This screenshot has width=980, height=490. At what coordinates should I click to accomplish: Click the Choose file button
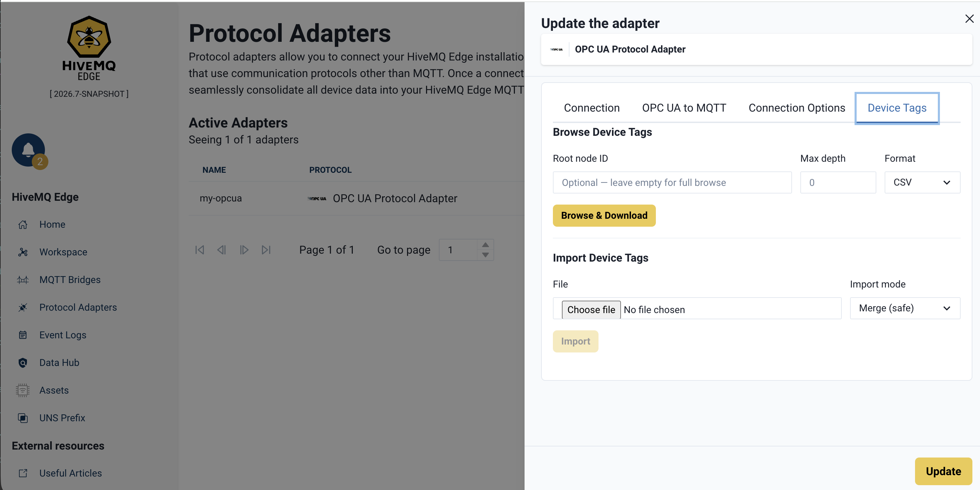click(591, 310)
